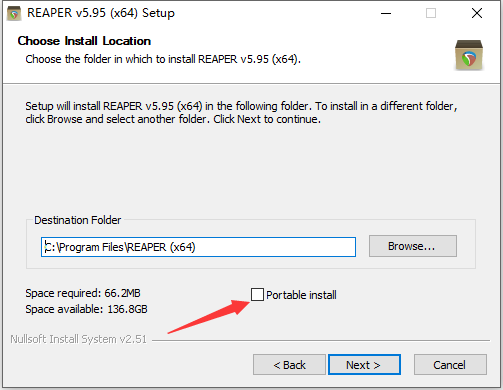
Task: Proceed with the Next > button
Action: pyautogui.click(x=364, y=365)
